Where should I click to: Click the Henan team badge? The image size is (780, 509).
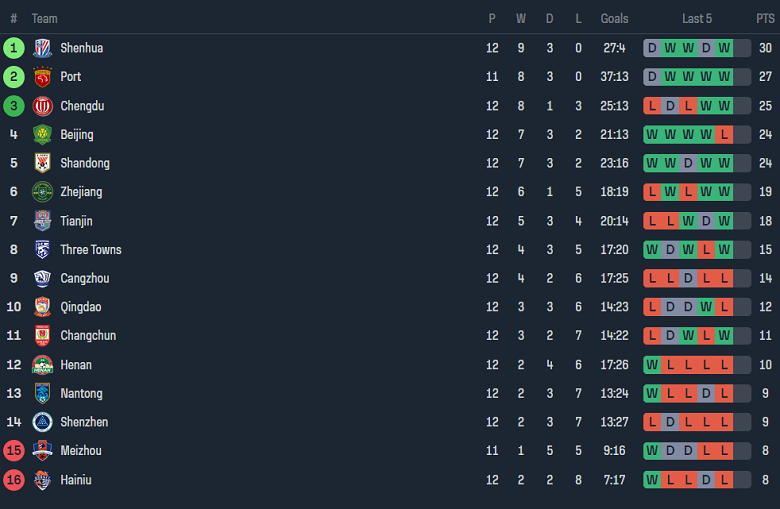[42, 365]
